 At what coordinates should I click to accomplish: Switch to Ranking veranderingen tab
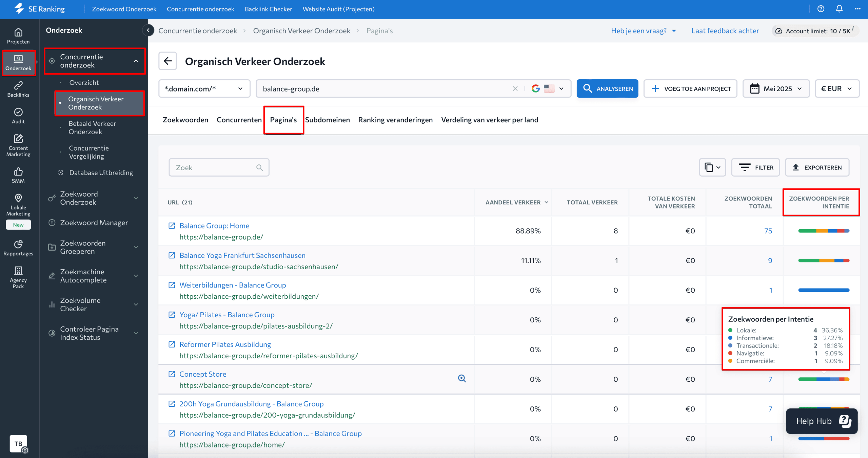tap(395, 120)
